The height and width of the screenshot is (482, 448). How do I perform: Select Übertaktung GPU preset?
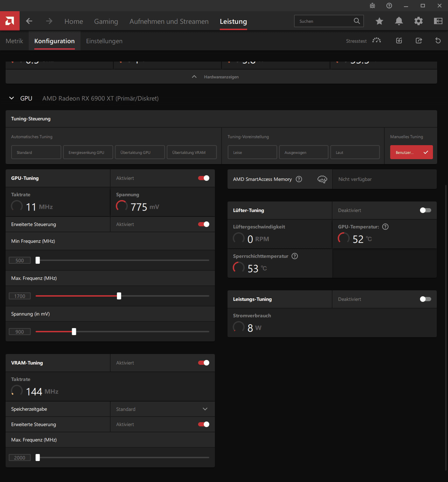(x=140, y=152)
